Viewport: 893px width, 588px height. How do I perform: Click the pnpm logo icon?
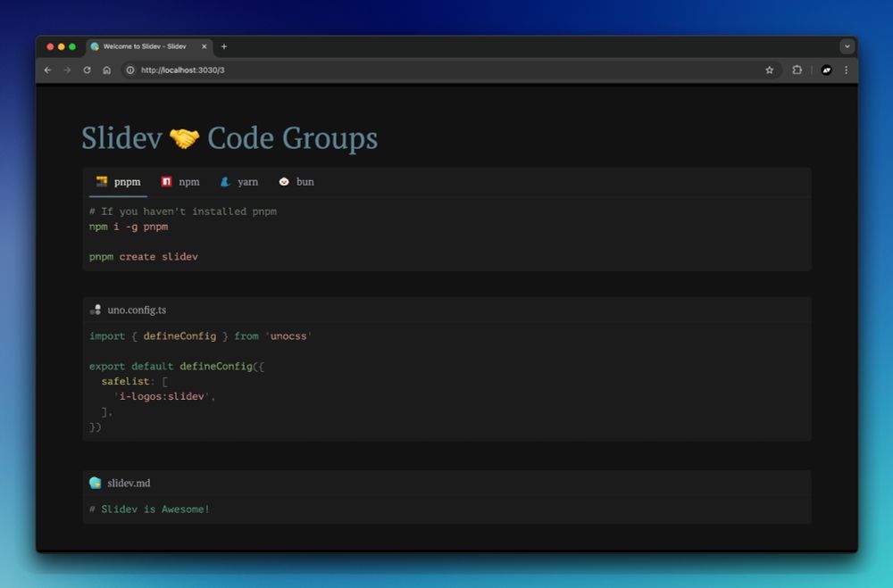(x=102, y=182)
